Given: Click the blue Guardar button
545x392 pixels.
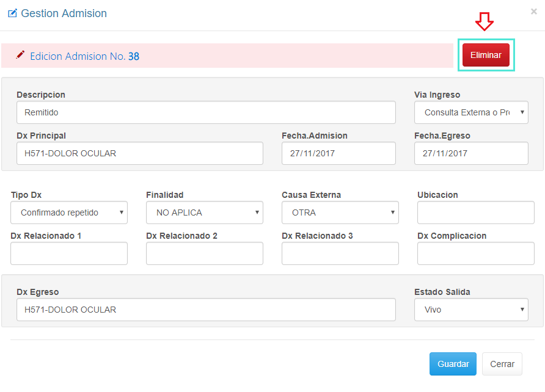Looking at the screenshot, I should click(x=453, y=364).
